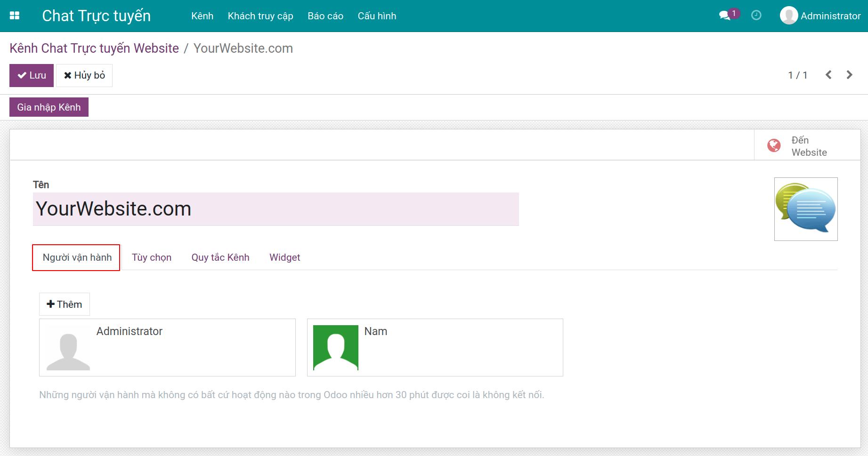The width and height of the screenshot is (868, 456).
Task: Click the channel chat bubbles image
Action: pos(805,209)
